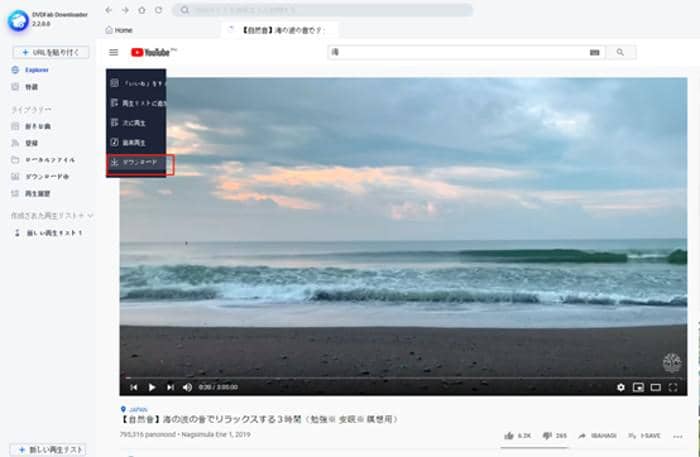Select the 【自然音】 video tab

point(279,30)
